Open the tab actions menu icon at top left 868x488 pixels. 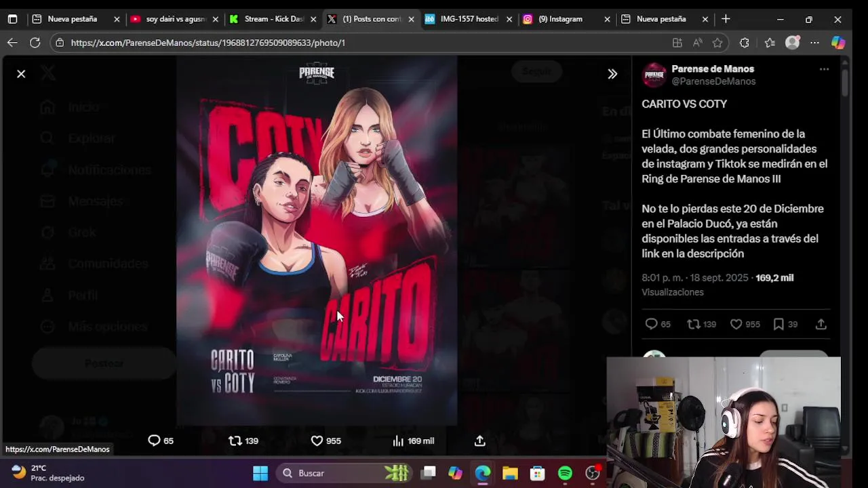12,19
